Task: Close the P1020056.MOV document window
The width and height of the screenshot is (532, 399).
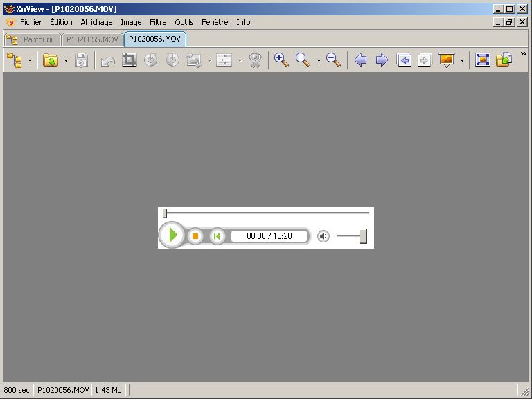Action: [522, 22]
